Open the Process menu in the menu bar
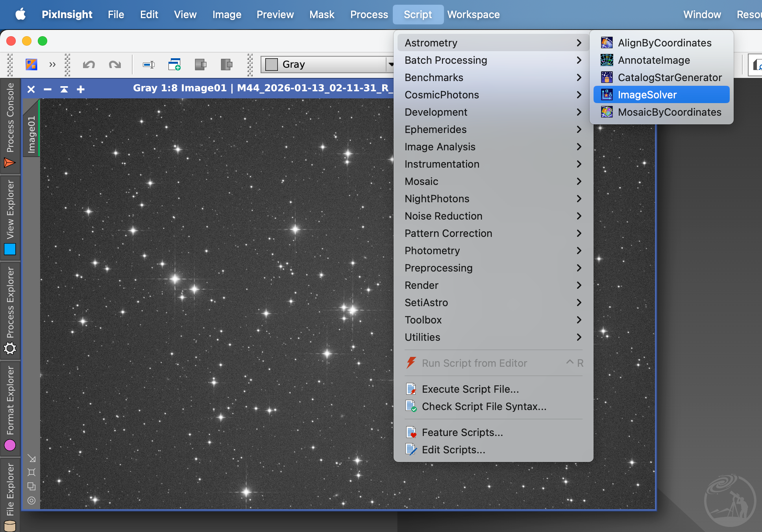The width and height of the screenshot is (762, 532). pos(369,15)
